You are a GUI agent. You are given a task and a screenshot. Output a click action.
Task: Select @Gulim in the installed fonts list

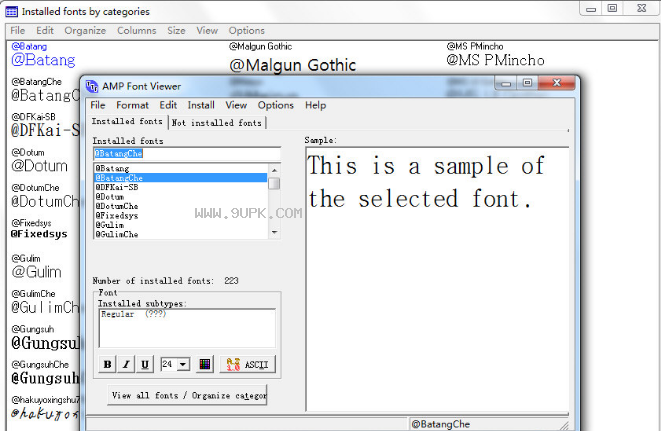point(180,225)
